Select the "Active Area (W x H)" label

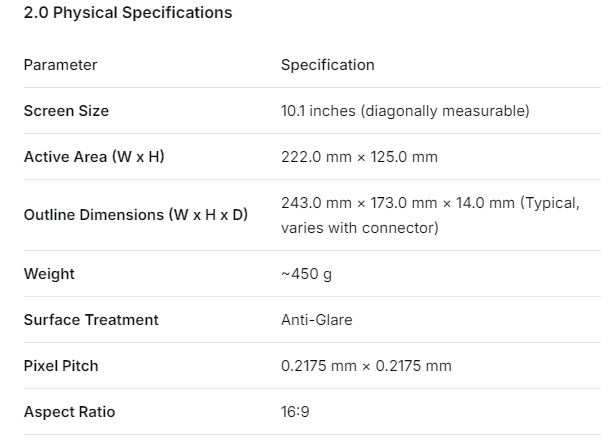(94, 157)
